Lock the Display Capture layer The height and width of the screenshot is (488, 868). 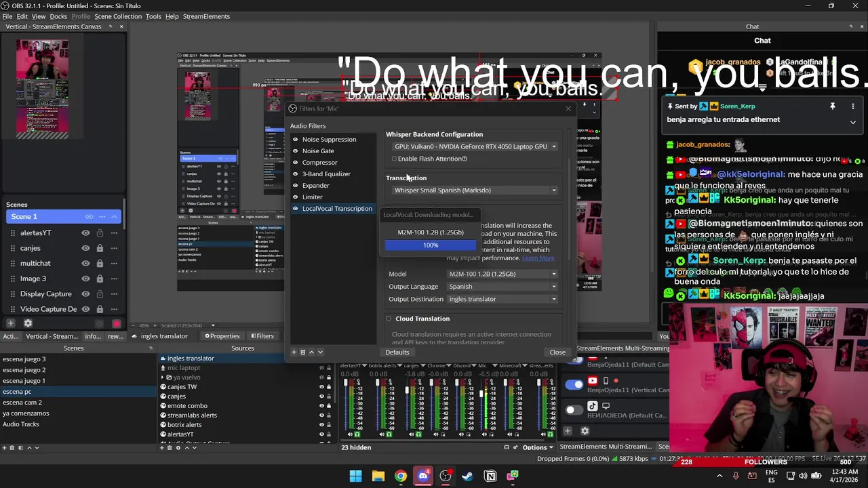click(100, 293)
